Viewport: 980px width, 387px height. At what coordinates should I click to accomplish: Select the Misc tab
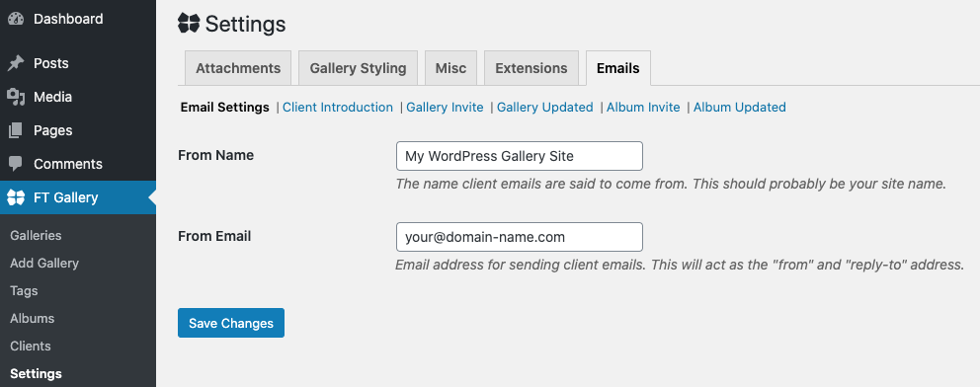[x=451, y=68]
